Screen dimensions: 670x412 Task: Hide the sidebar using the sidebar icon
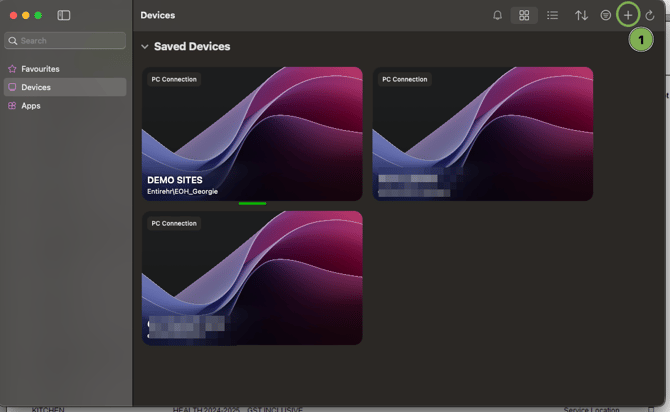(x=64, y=16)
